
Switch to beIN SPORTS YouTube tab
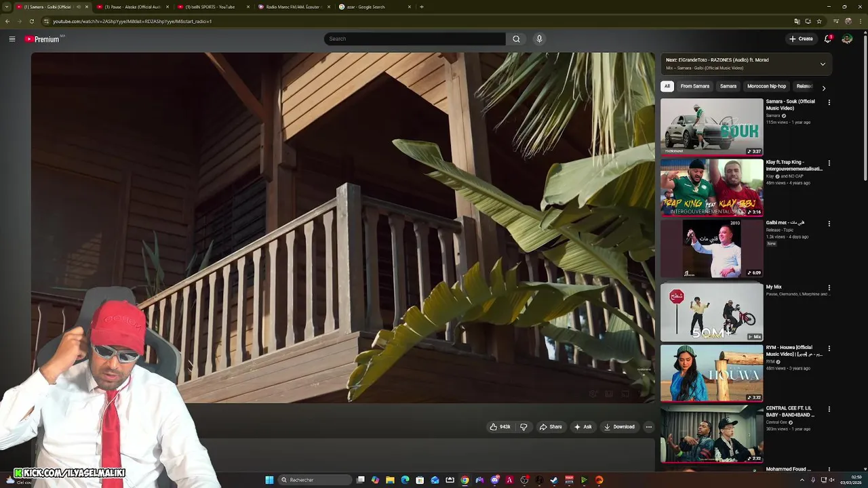tap(213, 7)
